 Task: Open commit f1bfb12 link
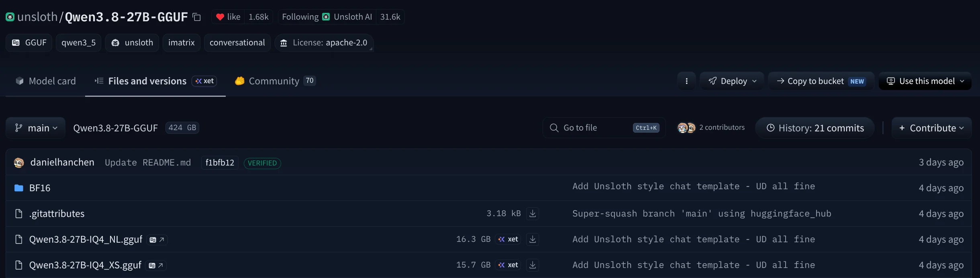[220, 163]
